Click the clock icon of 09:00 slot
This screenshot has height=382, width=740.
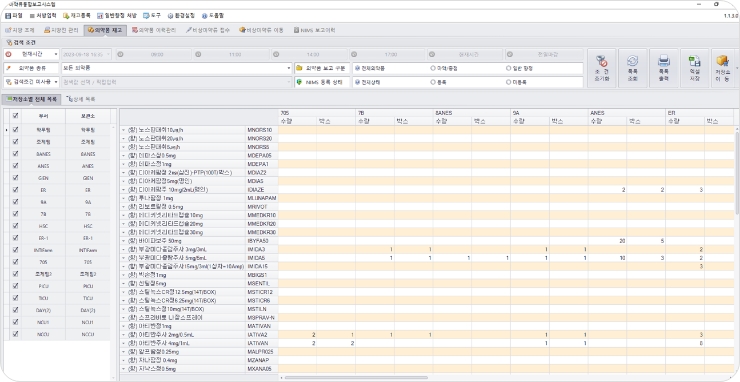coord(120,54)
